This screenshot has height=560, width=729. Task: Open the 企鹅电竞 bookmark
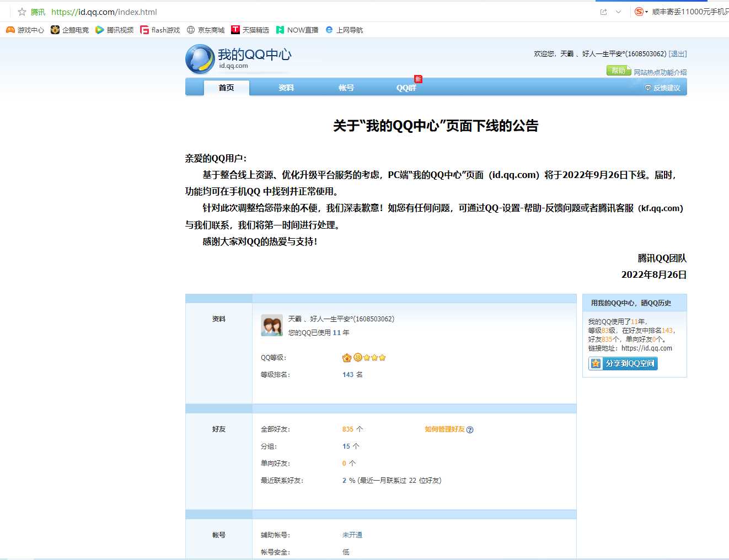tap(69, 30)
